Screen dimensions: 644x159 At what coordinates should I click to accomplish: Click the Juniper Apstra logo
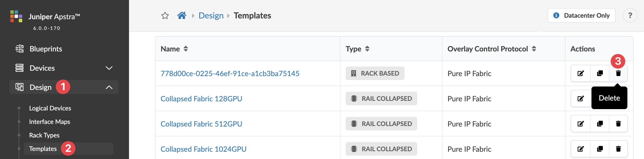pos(16,16)
